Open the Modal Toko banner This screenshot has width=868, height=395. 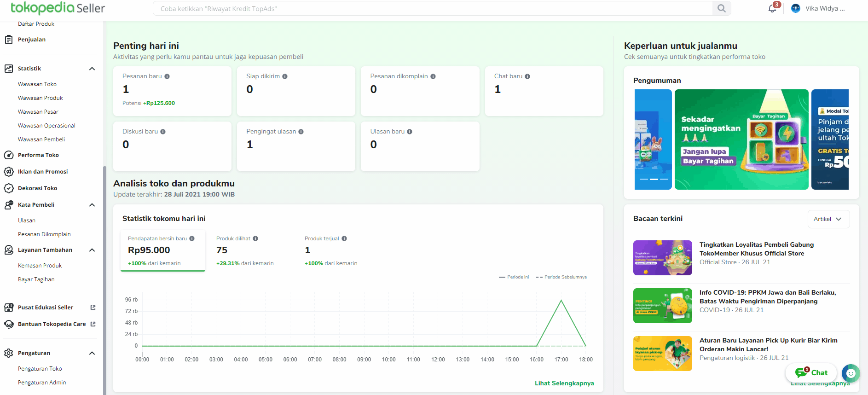[830, 139]
